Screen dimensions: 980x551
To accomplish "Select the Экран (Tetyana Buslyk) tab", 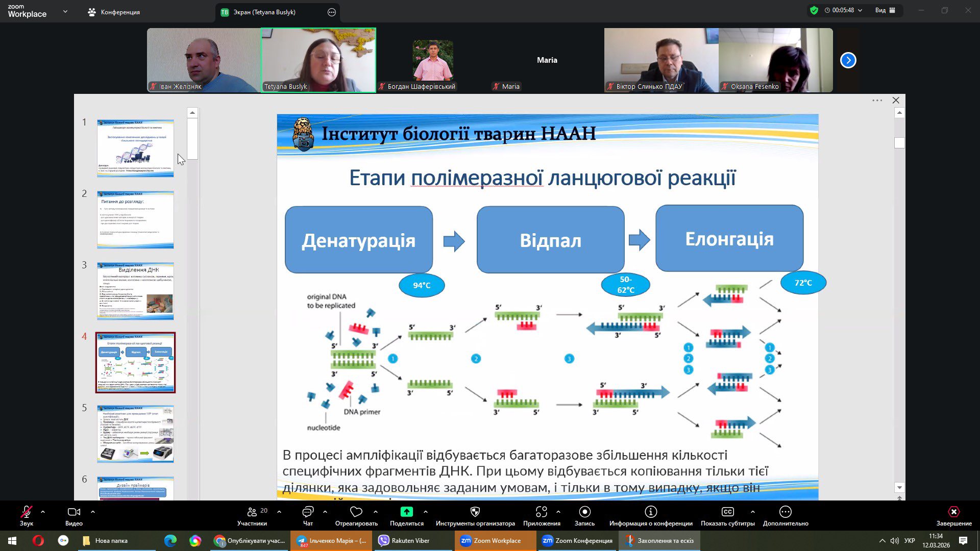I will click(x=264, y=12).
